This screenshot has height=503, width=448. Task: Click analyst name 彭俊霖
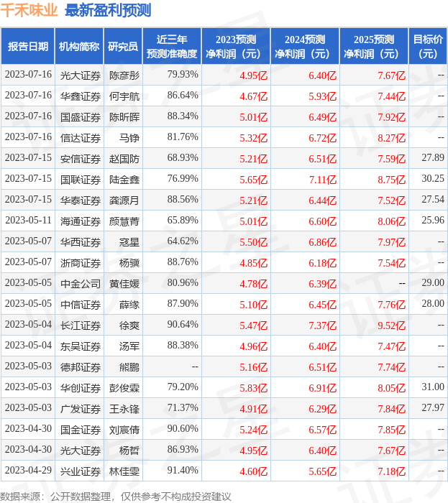click(x=124, y=388)
